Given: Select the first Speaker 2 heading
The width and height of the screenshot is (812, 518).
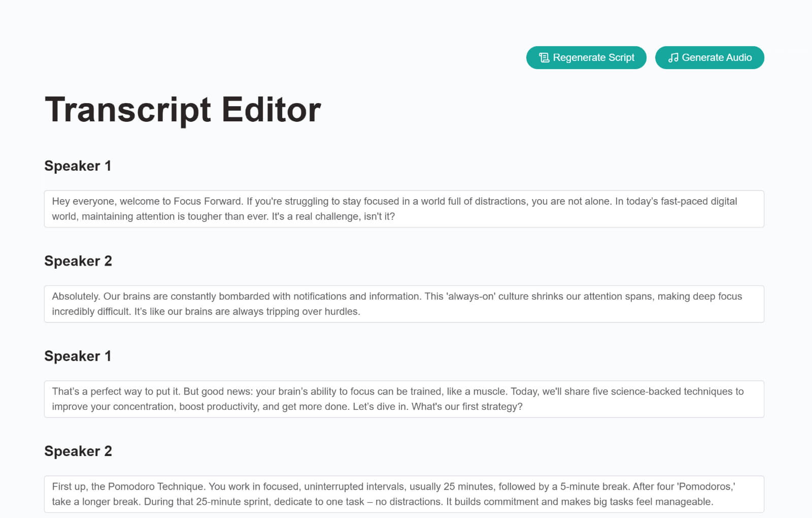Looking at the screenshot, I should [x=78, y=261].
